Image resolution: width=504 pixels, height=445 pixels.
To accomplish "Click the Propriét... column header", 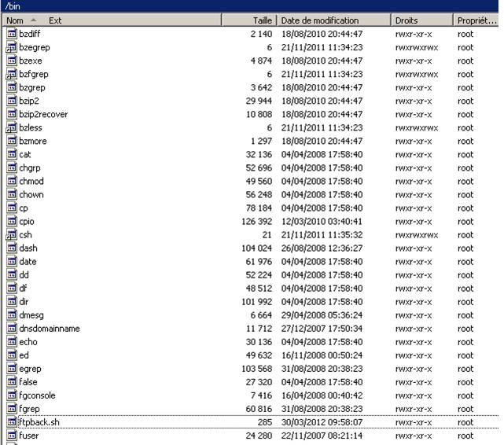I will 476,20.
